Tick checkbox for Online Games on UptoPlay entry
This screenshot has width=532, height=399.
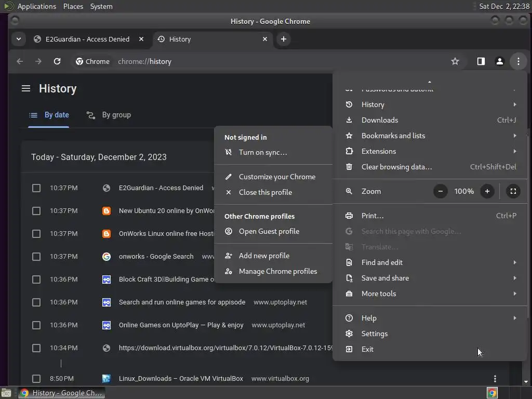pos(36,325)
